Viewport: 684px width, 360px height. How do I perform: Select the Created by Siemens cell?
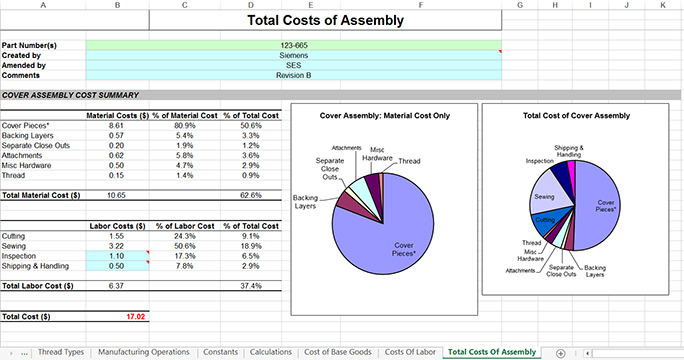(x=294, y=55)
